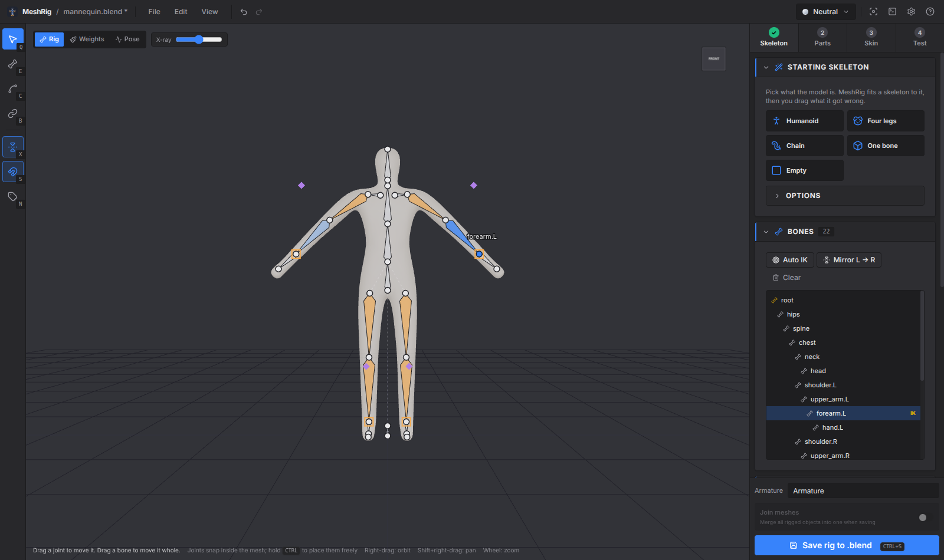Image resolution: width=944 pixels, height=560 pixels.
Task: Choose the Humanoid skeleton preset
Action: pos(805,121)
